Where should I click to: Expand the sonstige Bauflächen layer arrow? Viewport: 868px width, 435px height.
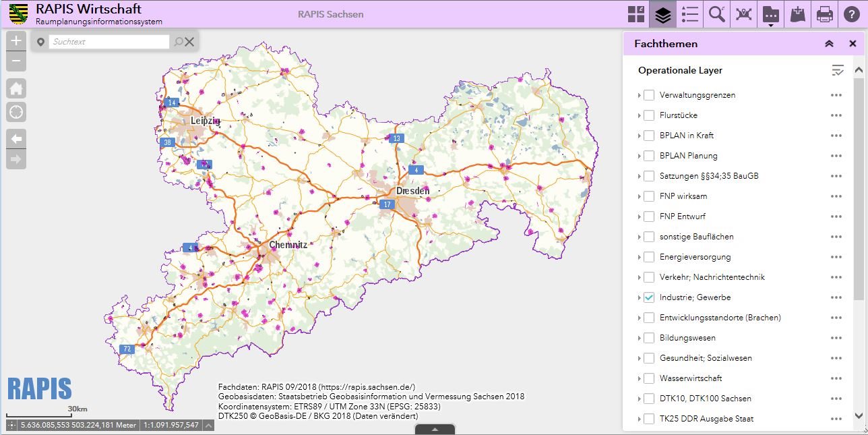[x=639, y=237]
